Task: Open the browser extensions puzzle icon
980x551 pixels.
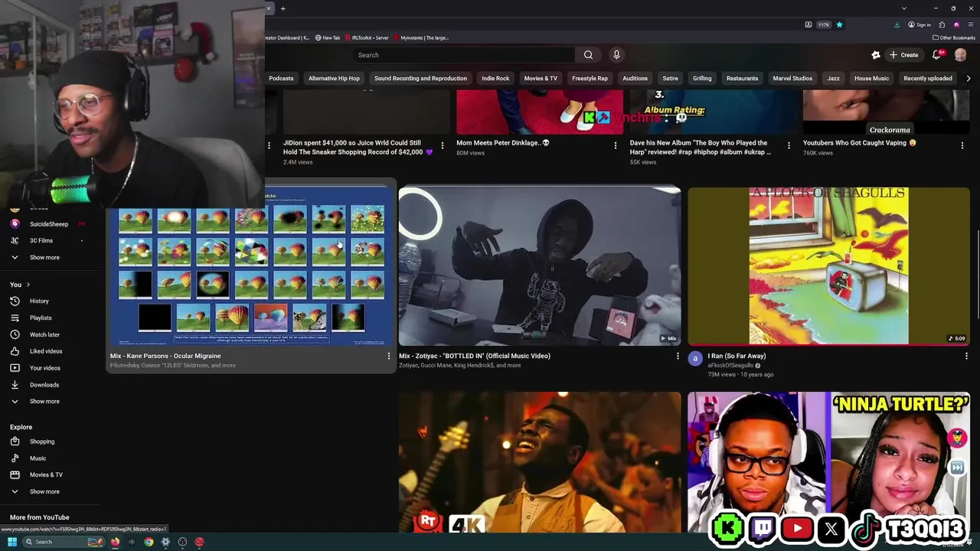Action: pyautogui.click(x=942, y=24)
